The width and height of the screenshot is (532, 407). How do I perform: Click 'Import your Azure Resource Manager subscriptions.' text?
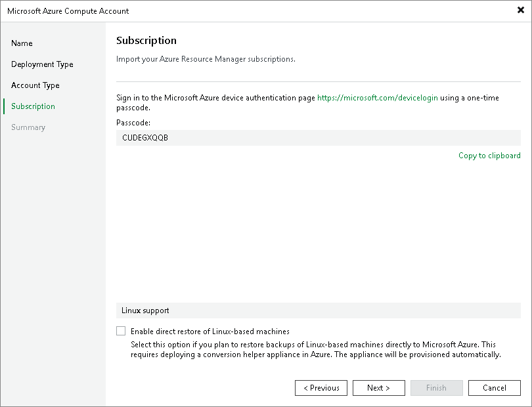(x=206, y=59)
